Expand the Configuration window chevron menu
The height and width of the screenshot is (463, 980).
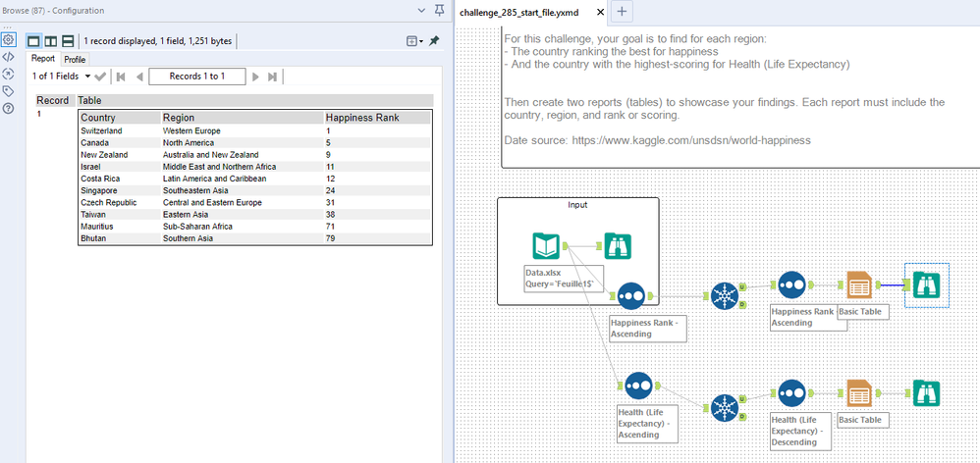[x=421, y=10]
